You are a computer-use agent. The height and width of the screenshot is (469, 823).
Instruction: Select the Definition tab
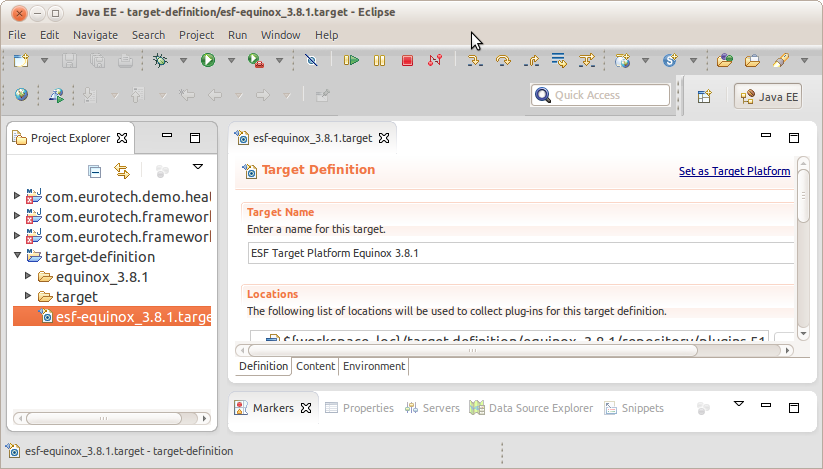tap(263, 366)
